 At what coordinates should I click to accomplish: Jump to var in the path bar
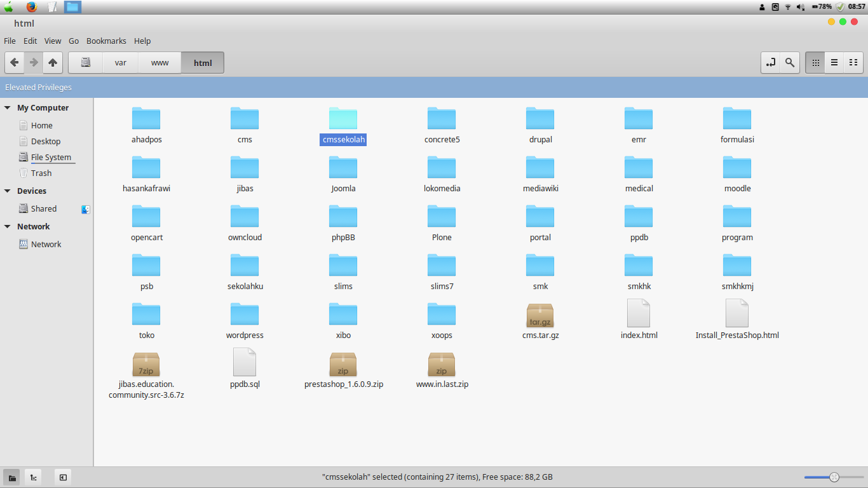pos(121,63)
